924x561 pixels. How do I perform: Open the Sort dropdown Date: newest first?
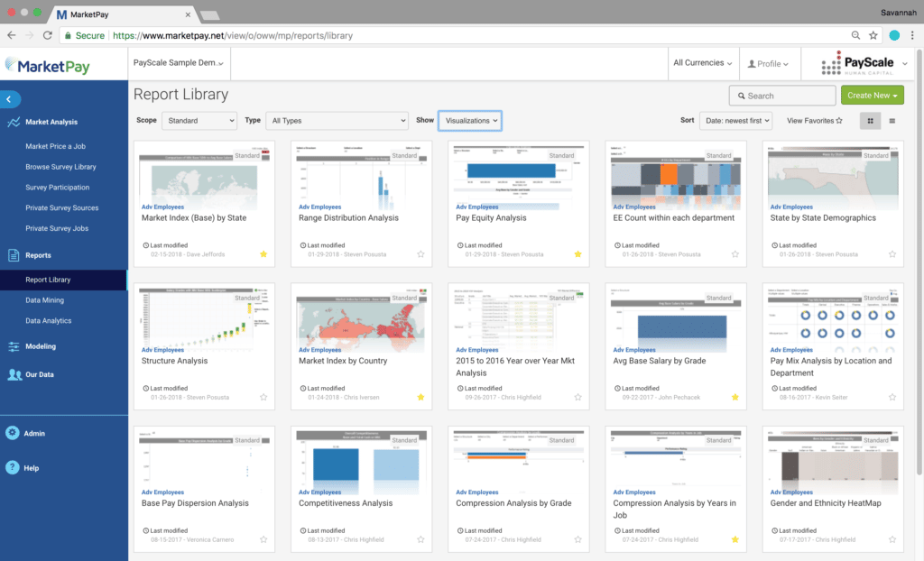[x=735, y=121]
